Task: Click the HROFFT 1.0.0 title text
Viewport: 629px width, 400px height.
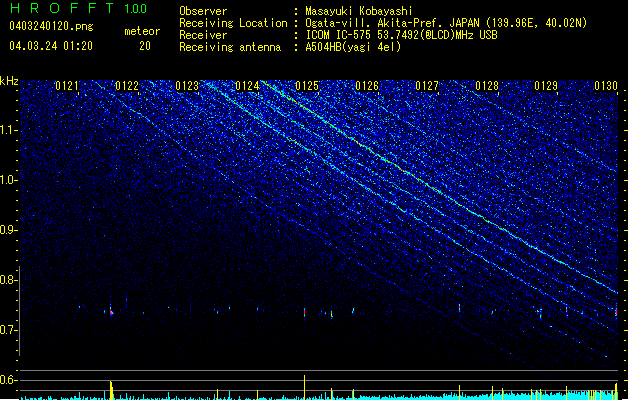Action: 79,8
